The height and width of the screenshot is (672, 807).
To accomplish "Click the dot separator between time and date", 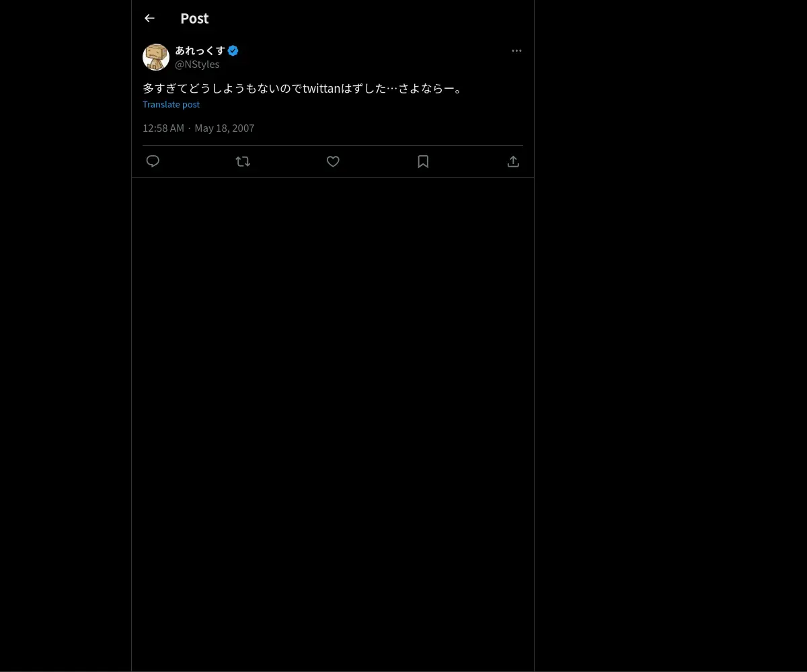I will click(x=190, y=128).
